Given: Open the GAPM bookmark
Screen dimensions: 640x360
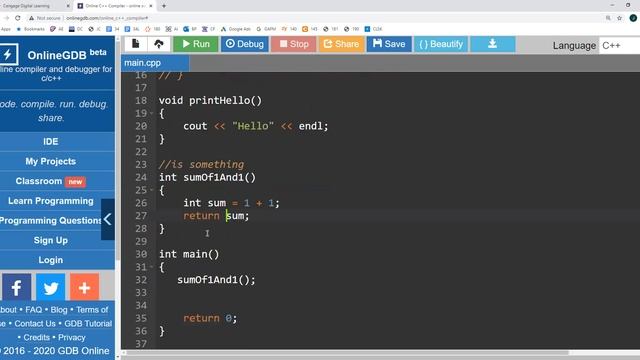Looking at the screenshot, I should coord(266,29).
